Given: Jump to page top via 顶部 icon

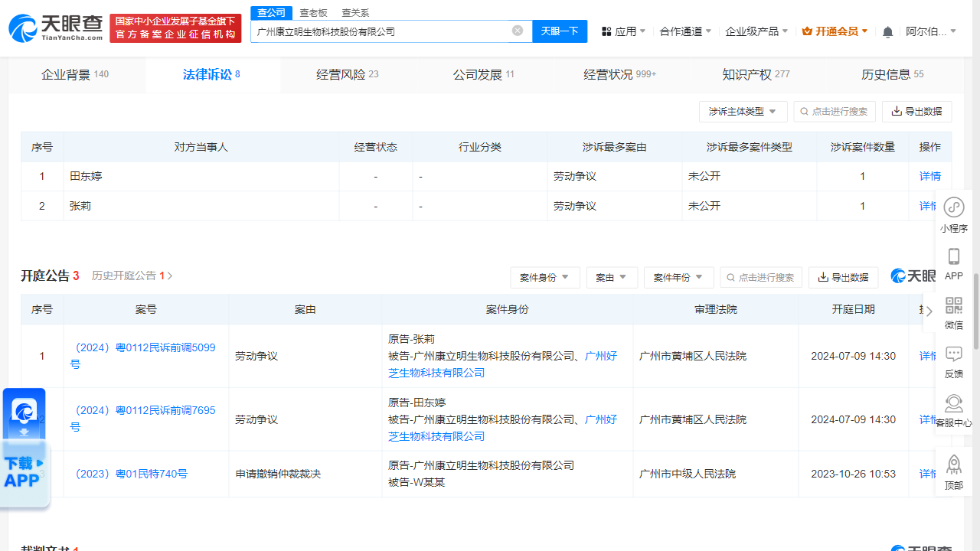Looking at the screenshot, I should click(x=953, y=465).
